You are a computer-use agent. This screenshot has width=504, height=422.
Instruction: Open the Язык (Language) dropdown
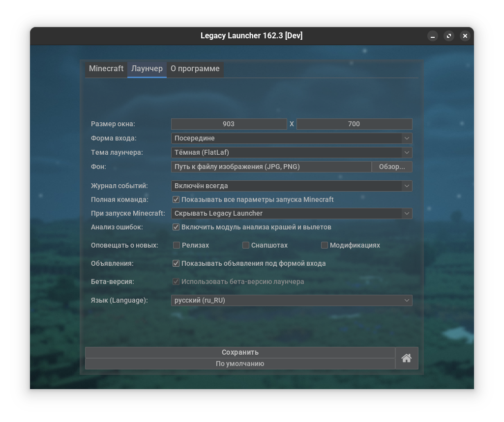click(292, 301)
